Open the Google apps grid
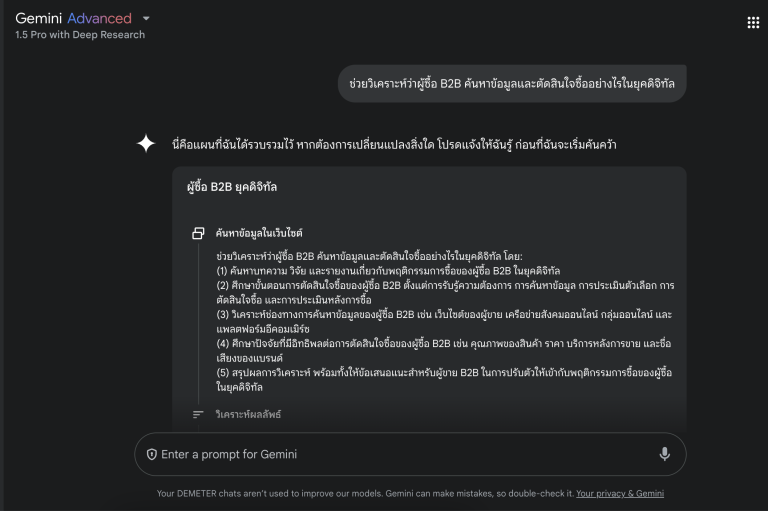768x511 pixels. pyautogui.click(x=753, y=23)
